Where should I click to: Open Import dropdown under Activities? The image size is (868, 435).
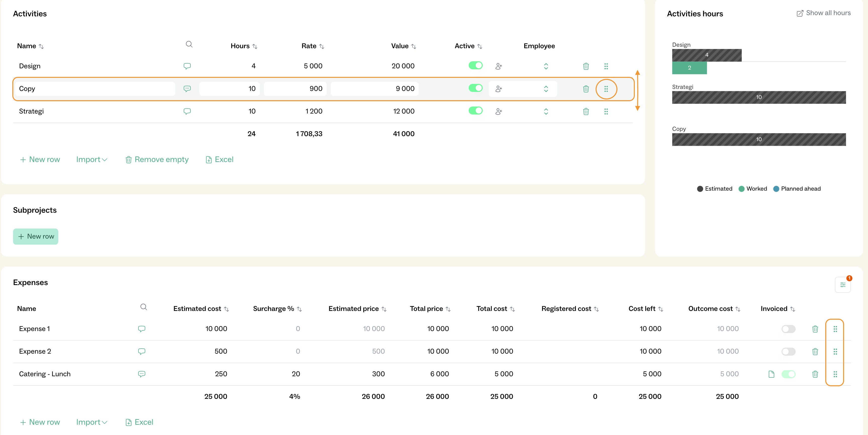point(91,159)
